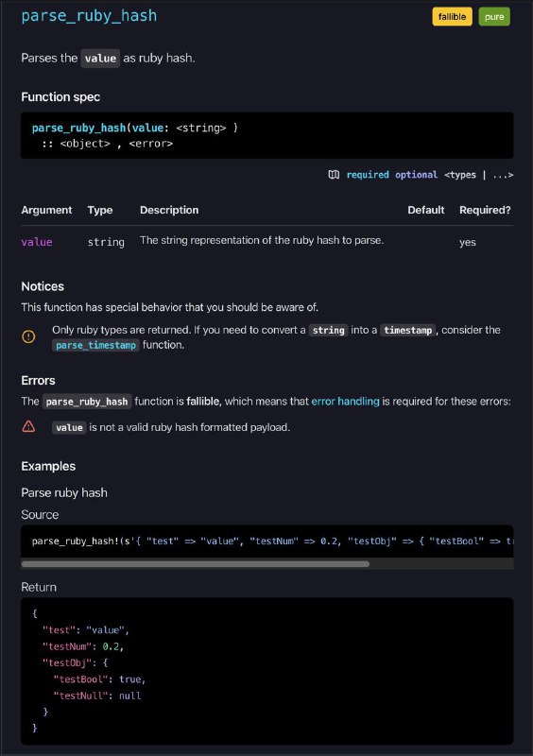Click the source code horizontal scrollbar
533x756 pixels.
(196, 563)
